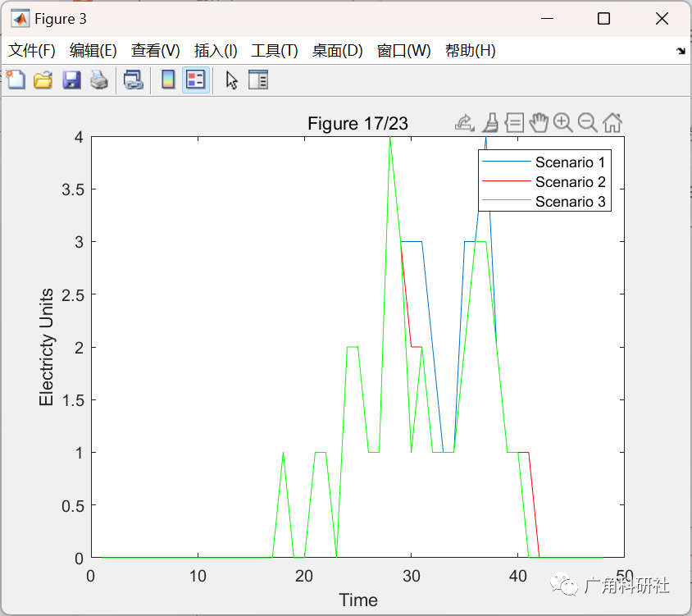The width and height of the screenshot is (692, 616).
Task: Dock the figure using the small corner arrow
Action: pos(681,51)
